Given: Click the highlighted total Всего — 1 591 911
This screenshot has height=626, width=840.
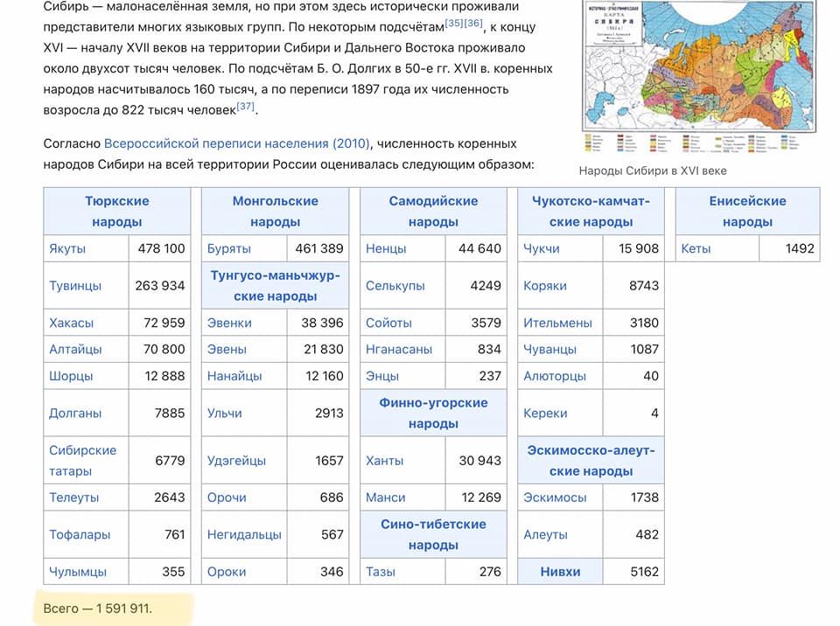Looking at the screenshot, I should click(97, 609).
